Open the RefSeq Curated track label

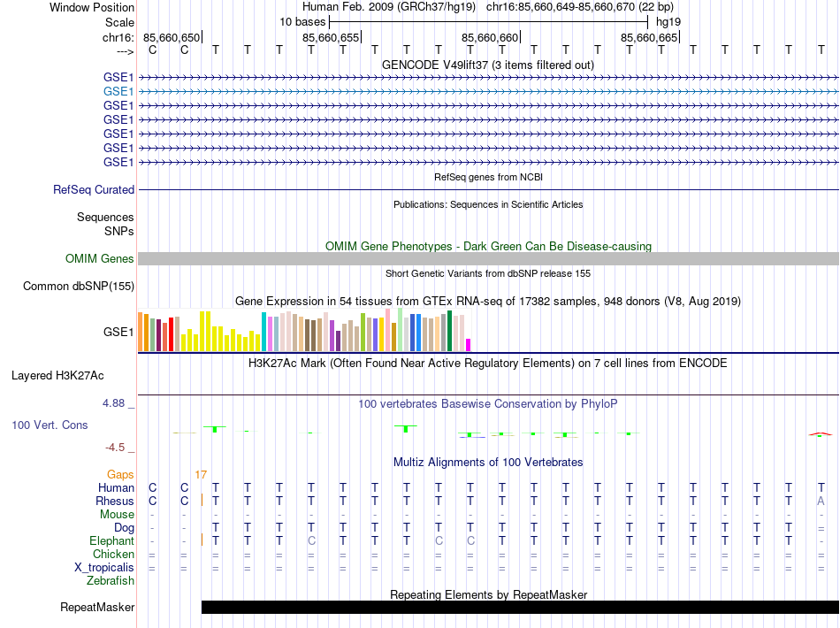click(94, 189)
